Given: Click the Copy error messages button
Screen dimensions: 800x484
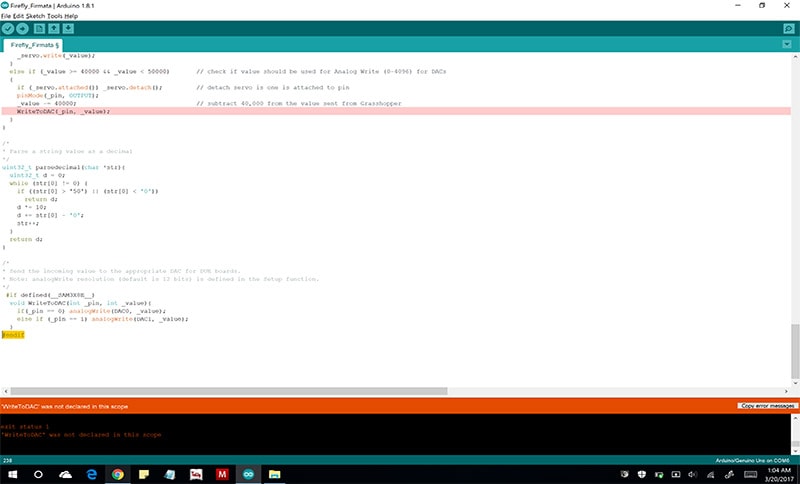Looking at the screenshot, I should tap(767, 405).
